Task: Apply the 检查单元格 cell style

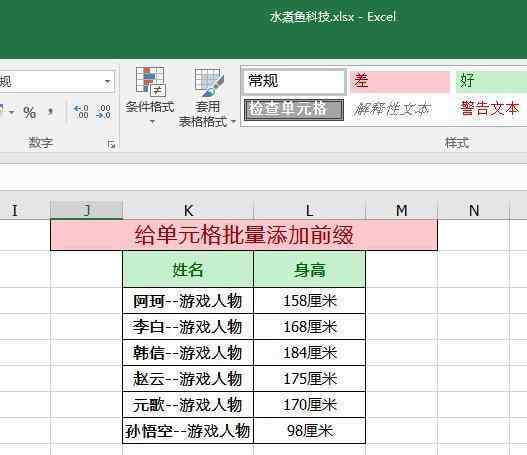Action: tap(294, 109)
